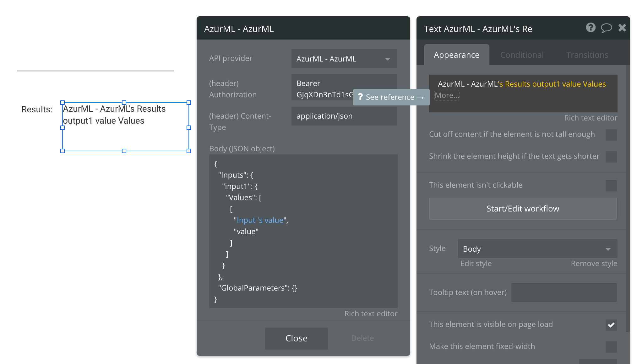This screenshot has height=364, width=637.
Task: Click the Tooltip text input field
Action: (x=564, y=292)
